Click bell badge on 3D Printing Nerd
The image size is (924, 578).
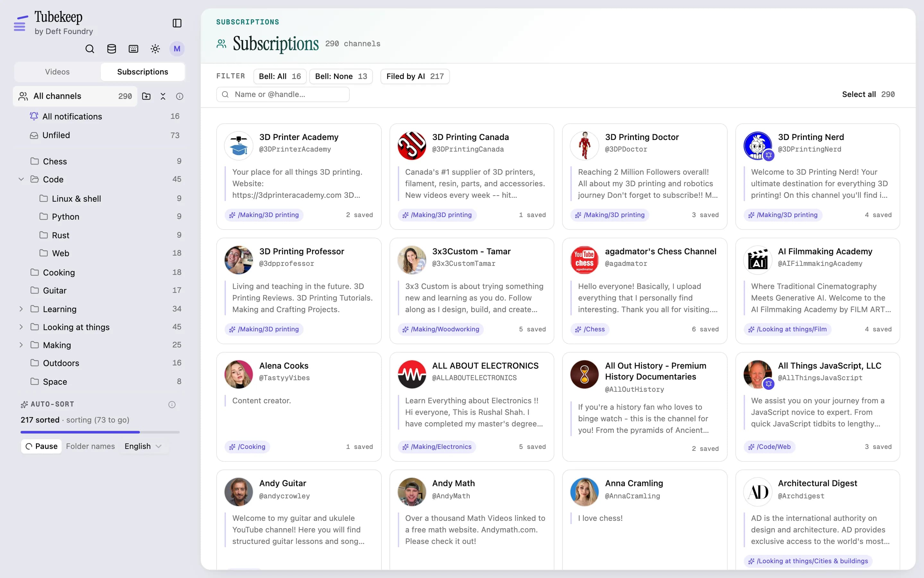(769, 155)
